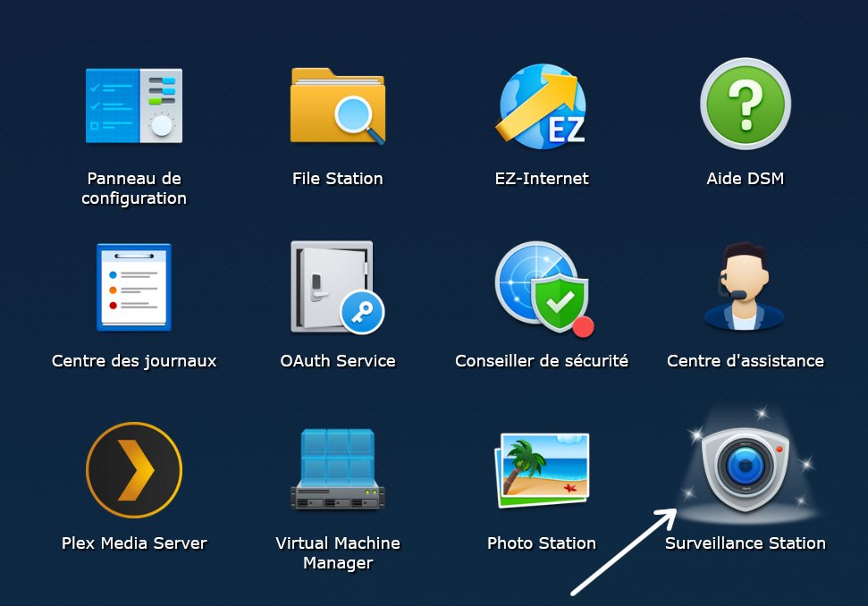
Task: Click the "Surveillance Station" label
Action: point(746,543)
